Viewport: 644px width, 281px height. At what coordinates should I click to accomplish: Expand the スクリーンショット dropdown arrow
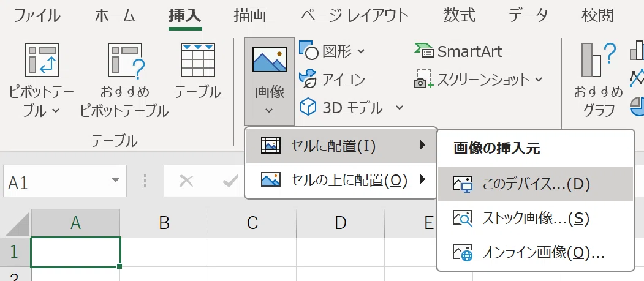click(x=539, y=79)
